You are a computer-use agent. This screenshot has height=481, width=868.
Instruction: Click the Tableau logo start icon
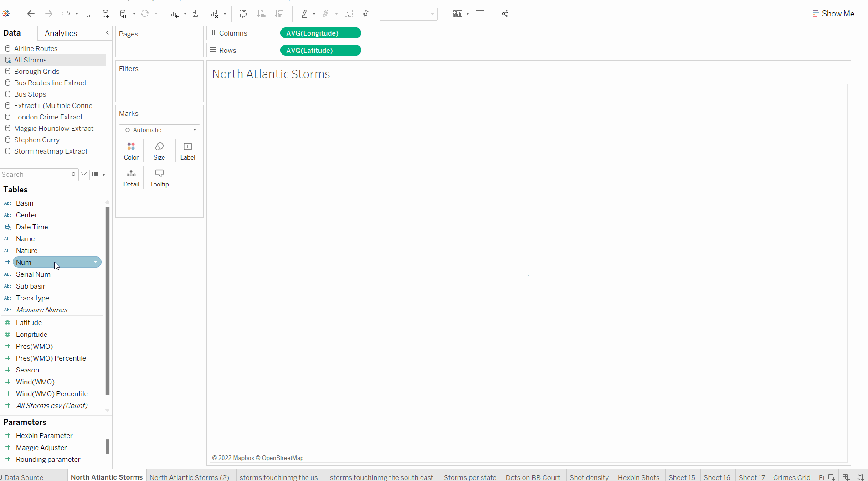coord(6,14)
